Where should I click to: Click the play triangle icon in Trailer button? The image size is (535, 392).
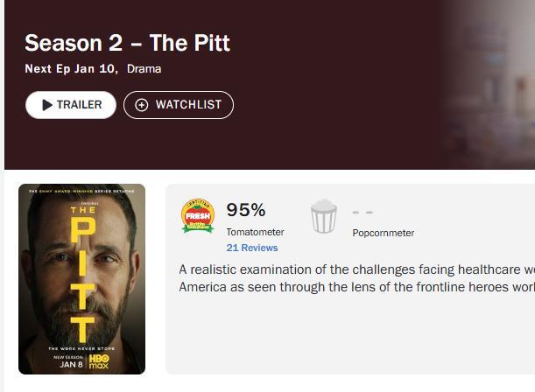47,105
